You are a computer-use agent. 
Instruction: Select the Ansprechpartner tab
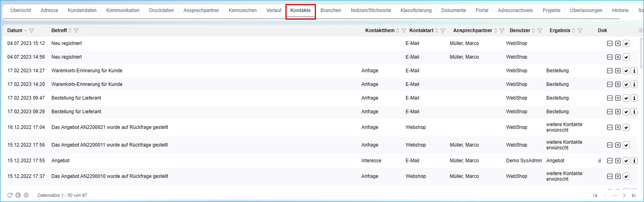coord(201,10)
